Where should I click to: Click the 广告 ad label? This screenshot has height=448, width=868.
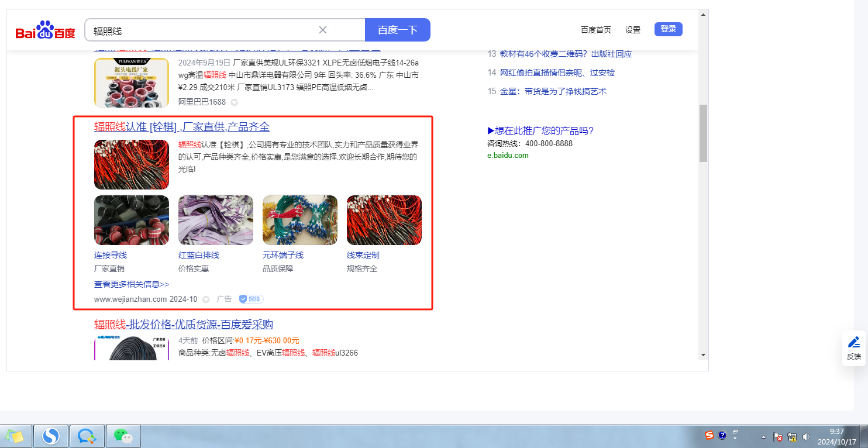tap(224, 299)
